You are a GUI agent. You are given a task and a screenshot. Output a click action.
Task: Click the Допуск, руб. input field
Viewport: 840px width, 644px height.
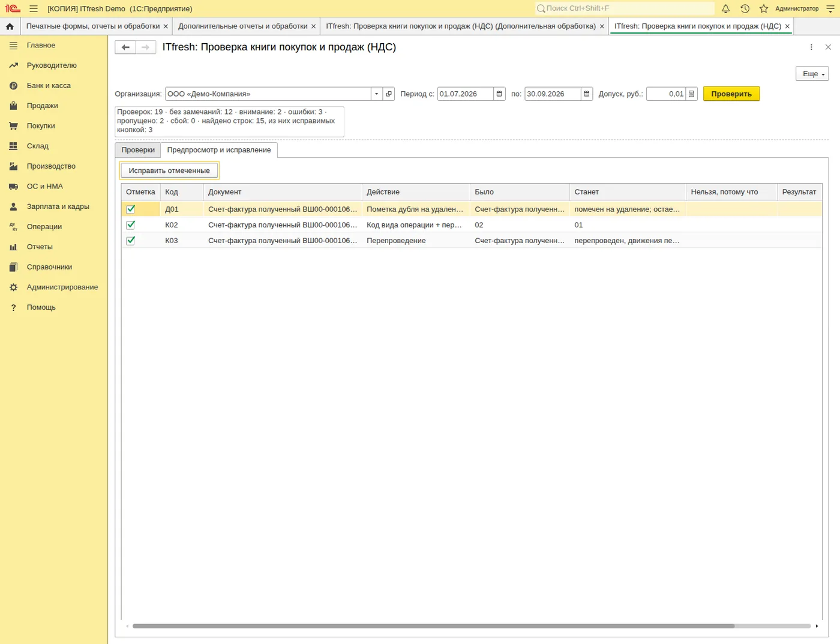666,94
